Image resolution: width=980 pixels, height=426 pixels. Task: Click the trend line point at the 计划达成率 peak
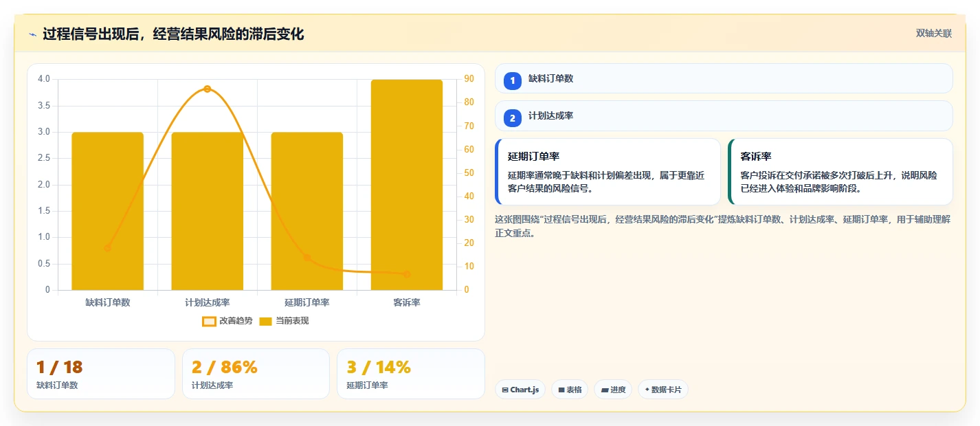pos(208,89)
